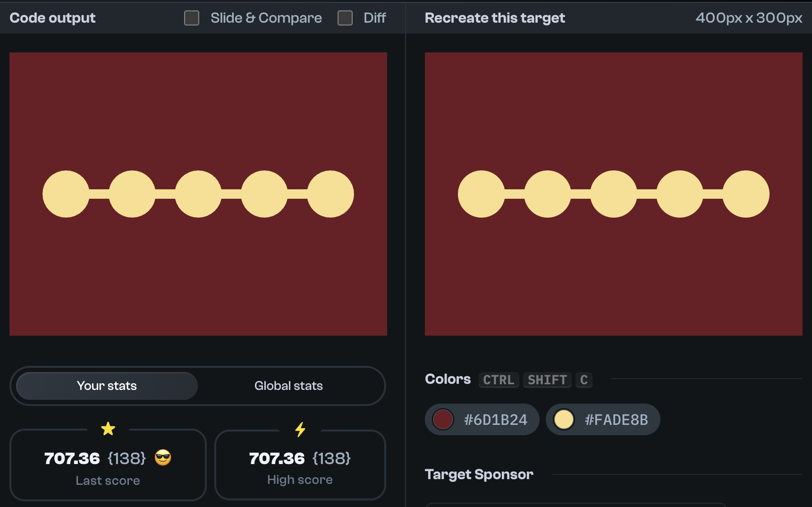
Task: Click the lightning bolt above High score
Action: click(x=300, y=429)
